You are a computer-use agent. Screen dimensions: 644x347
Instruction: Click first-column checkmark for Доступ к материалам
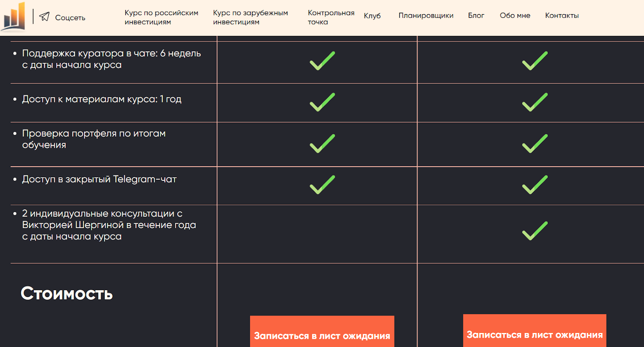pos(322,102)
